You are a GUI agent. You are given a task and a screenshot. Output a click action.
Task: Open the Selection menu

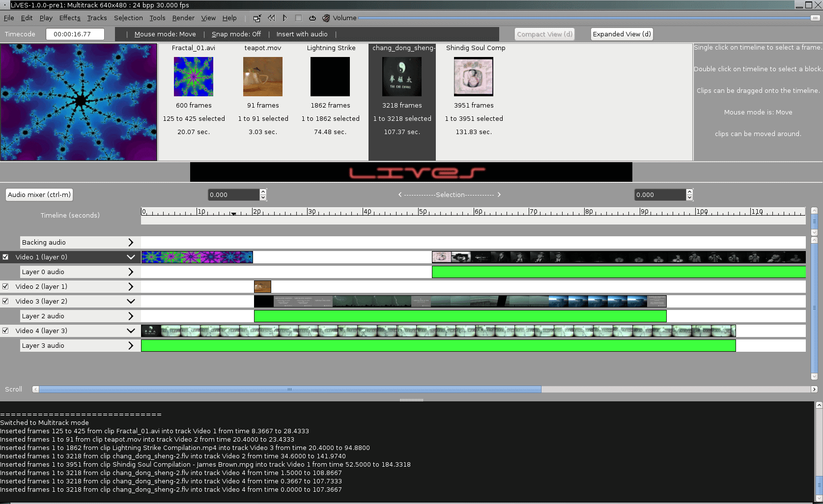pos(128,18)
